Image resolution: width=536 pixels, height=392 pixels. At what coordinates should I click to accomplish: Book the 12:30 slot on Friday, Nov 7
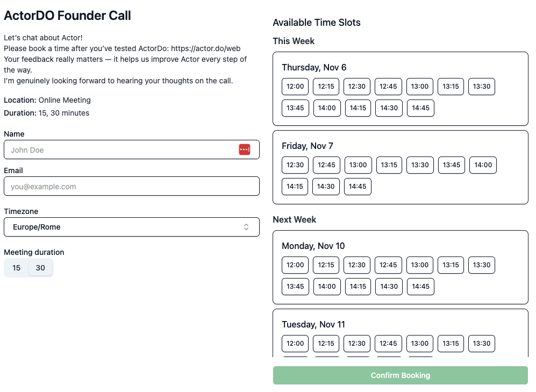pos(295,165)
